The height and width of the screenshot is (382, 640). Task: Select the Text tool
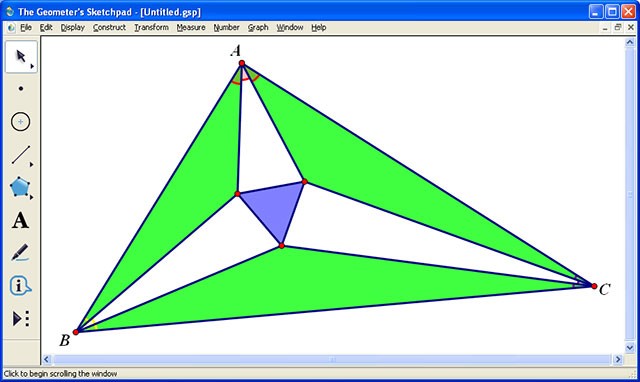(x=20, y=220)
